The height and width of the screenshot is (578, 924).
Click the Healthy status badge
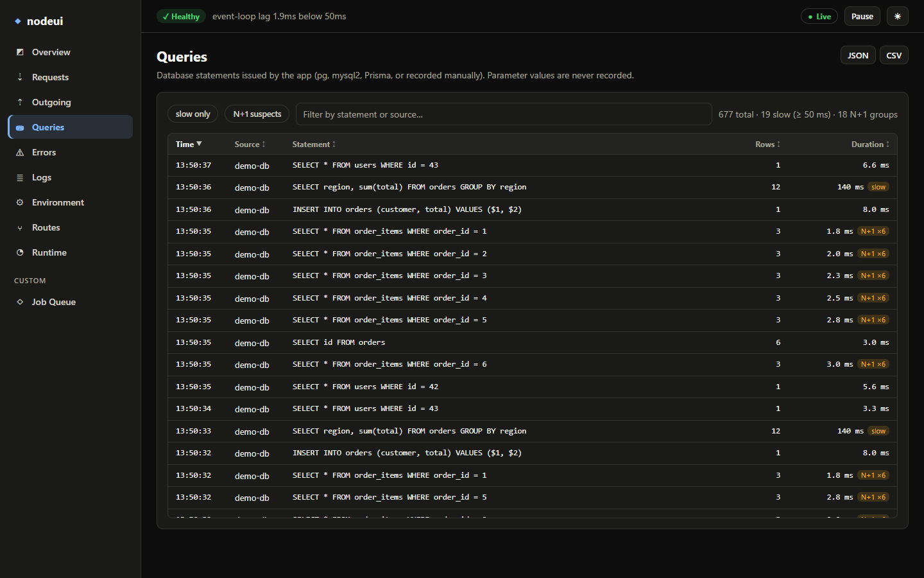pyautogui.click(x=181, y=16)
